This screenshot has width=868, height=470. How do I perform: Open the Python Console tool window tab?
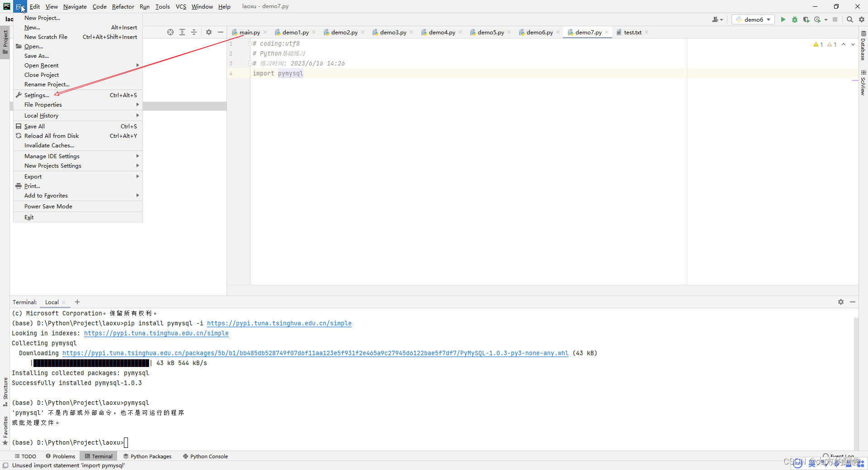pyautogui.click(x=205, y=456)
